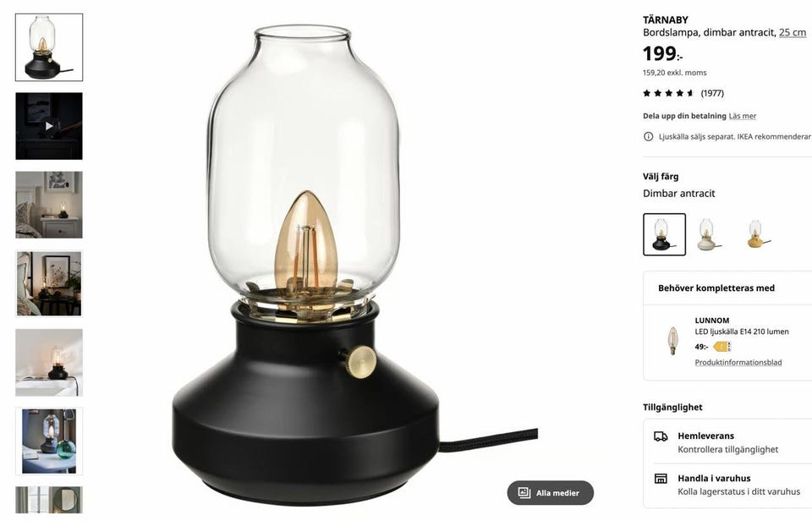This screenshot has width=812, height=521.
Task: Play the product video thumbnail
Action: point(49,126)
